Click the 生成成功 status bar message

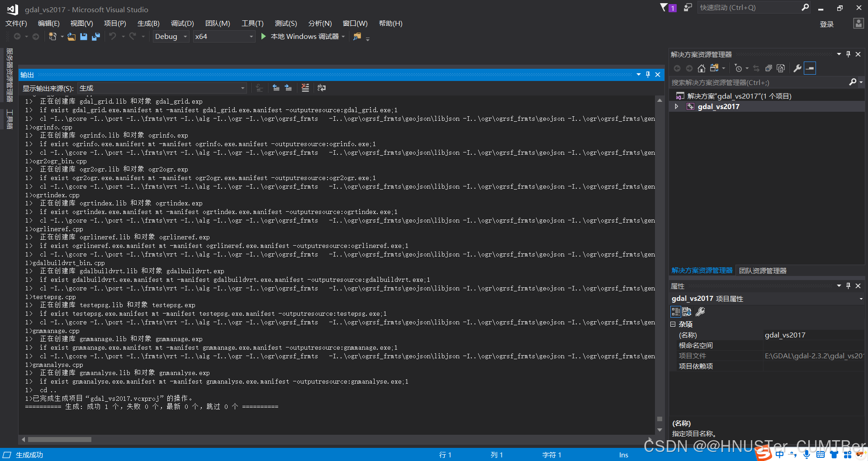(x=29, y=455)
